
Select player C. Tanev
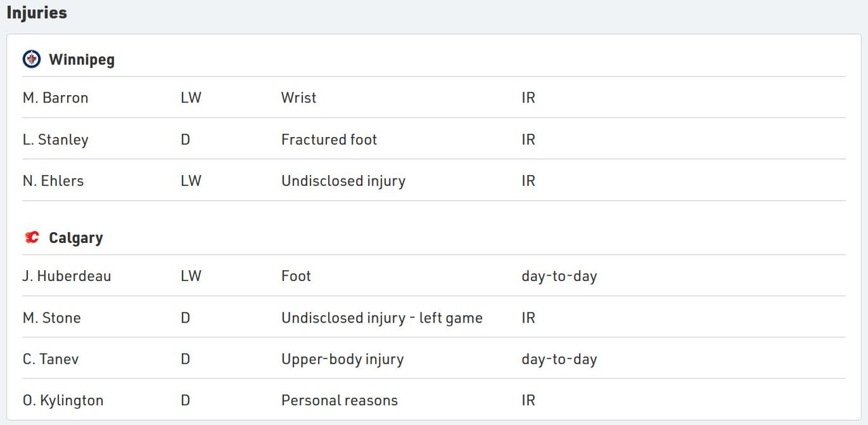point(51,359)
